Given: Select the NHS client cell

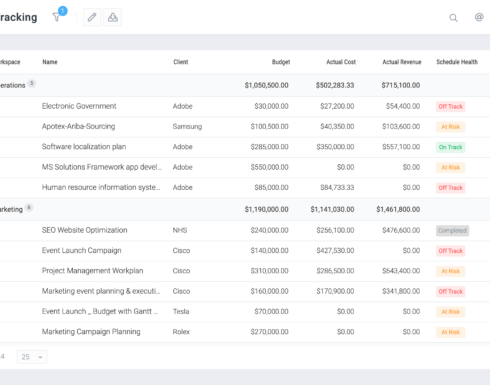Looking at the screenshot, I should click(x=180, y=230).
